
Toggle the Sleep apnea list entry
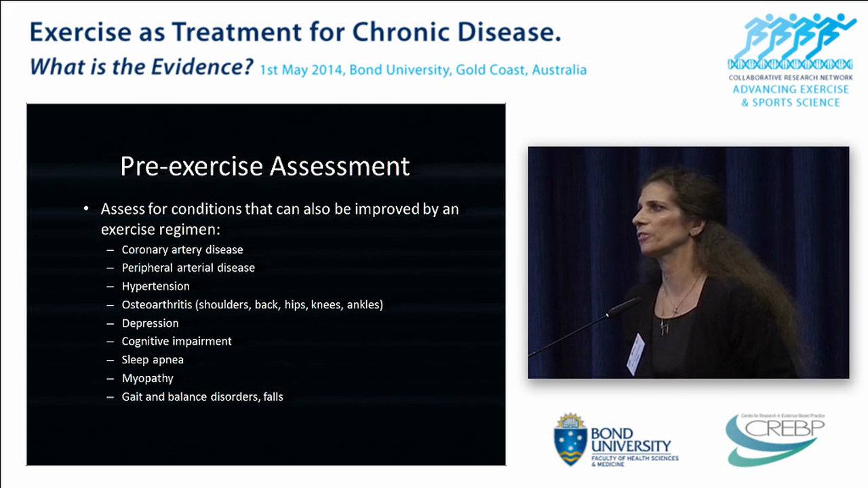click(153, 359)
